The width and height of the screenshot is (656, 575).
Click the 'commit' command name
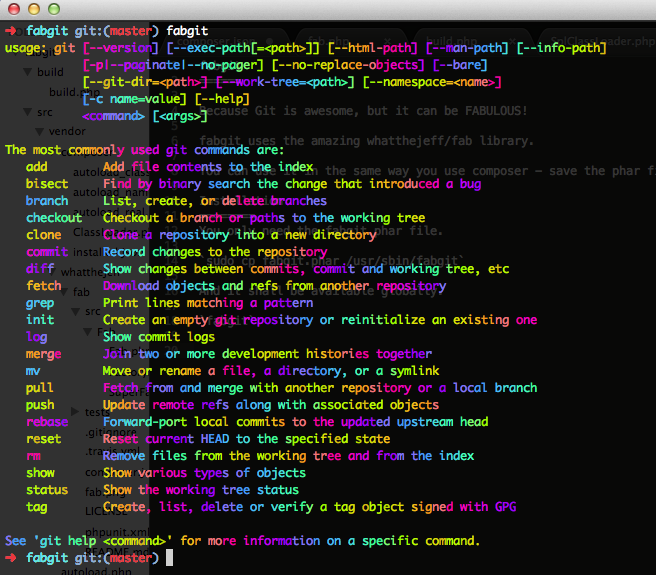[x=47, y=252]
